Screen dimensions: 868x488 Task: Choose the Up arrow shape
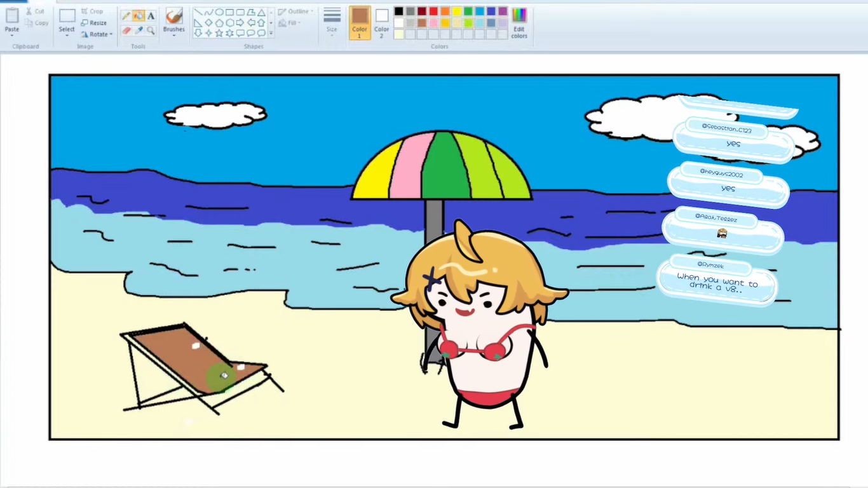(x=261, y=23)
